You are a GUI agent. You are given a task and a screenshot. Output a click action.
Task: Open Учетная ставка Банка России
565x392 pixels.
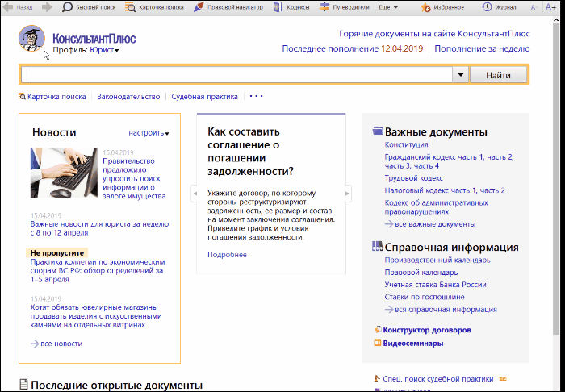(435, 285)
